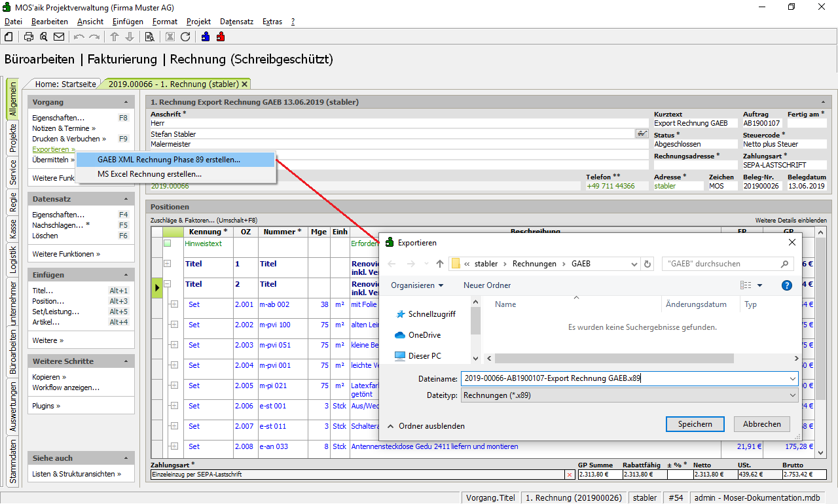The width and height of the screenshot is (838, 504).
Task: Select MS Excel Rechnung erstellen menu entry
Action: (x=149, y=174)
